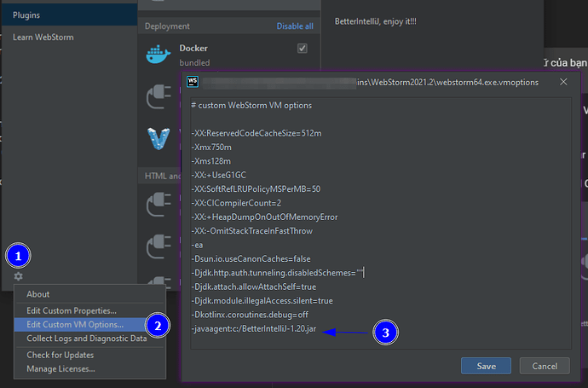Click the Docker whale plugin icon
Image resolution: width=588 pixels, height=388 pixels.
tap(159, 55)
